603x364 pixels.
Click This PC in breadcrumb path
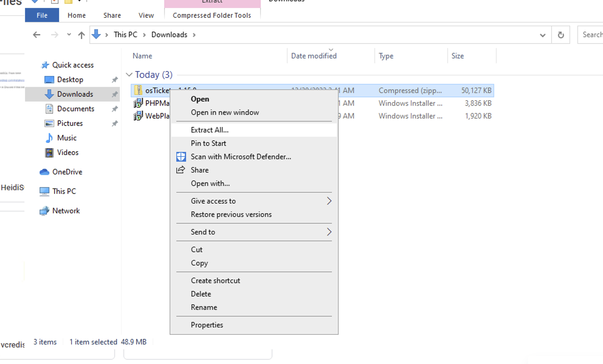click(x=126, y=35)
